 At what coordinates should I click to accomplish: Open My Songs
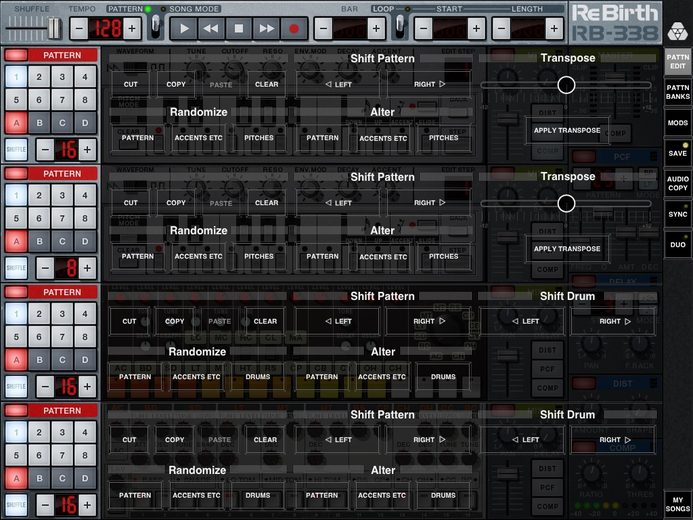click(678, 504)
